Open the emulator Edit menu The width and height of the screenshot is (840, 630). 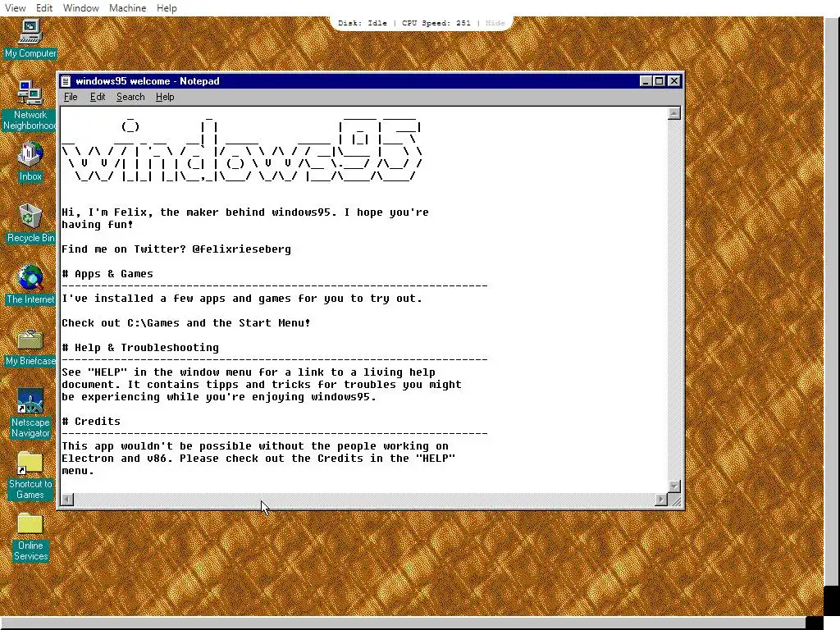[44, 8]
